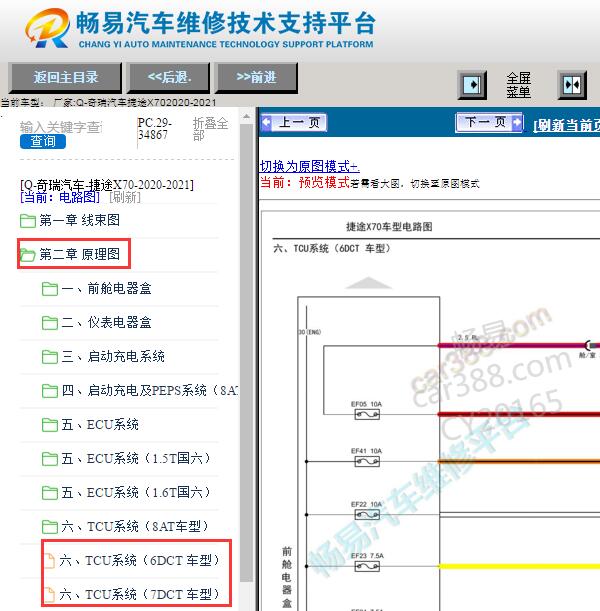Screen dimensions: 600x611
Task: Open 二、仪表电器盒 folder
Action: tap(106, 322)
